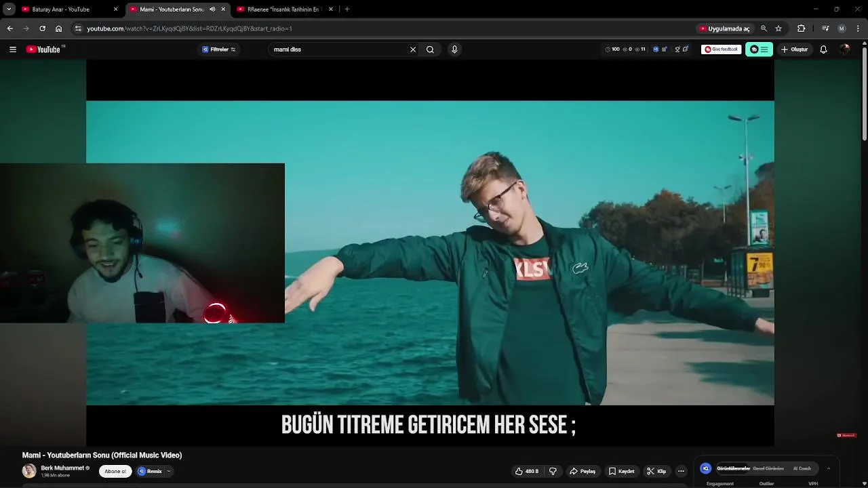Mute the tab via the speaker icon
Image resolution: width=868 pixels, height=488 pixels.
coord(212,9)
